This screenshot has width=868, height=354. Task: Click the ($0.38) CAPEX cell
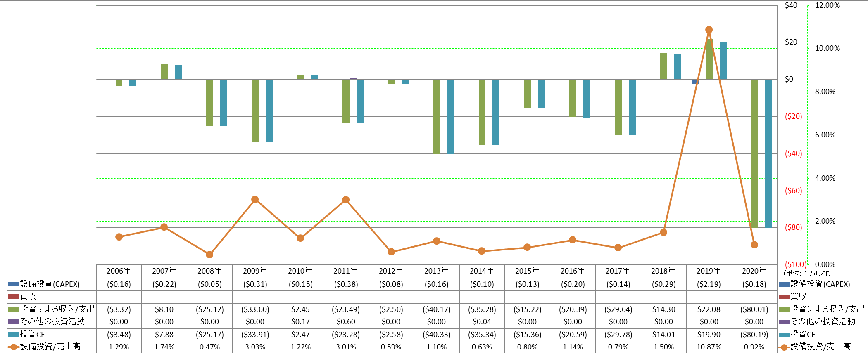tap(346, 284)
